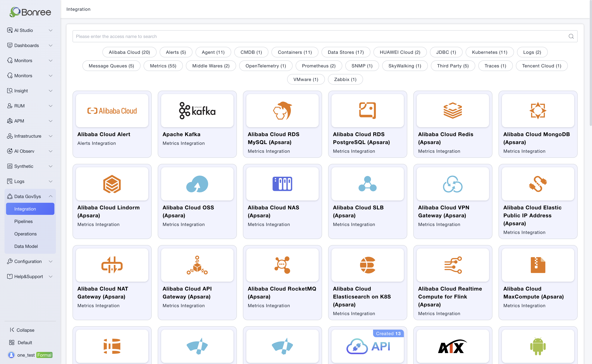
Task: Open the Apache Kafka logo tile
Action: [x=197, y=111]
